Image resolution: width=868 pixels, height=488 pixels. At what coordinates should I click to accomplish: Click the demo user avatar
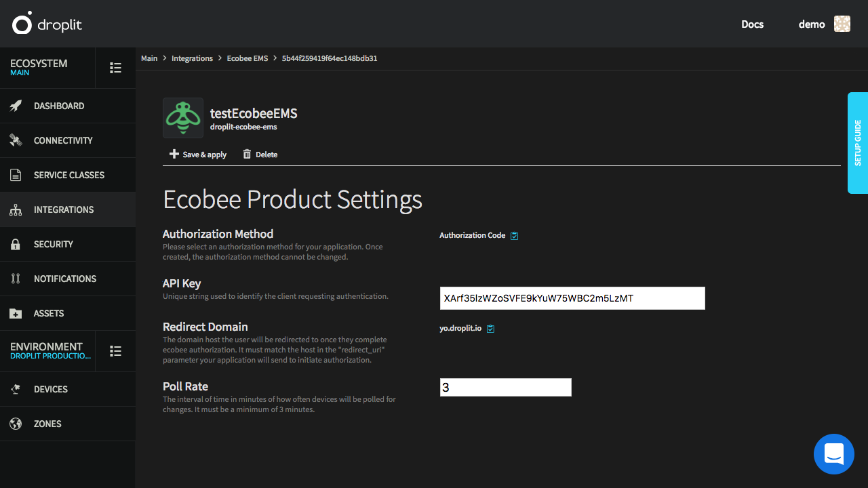point(842,24)
